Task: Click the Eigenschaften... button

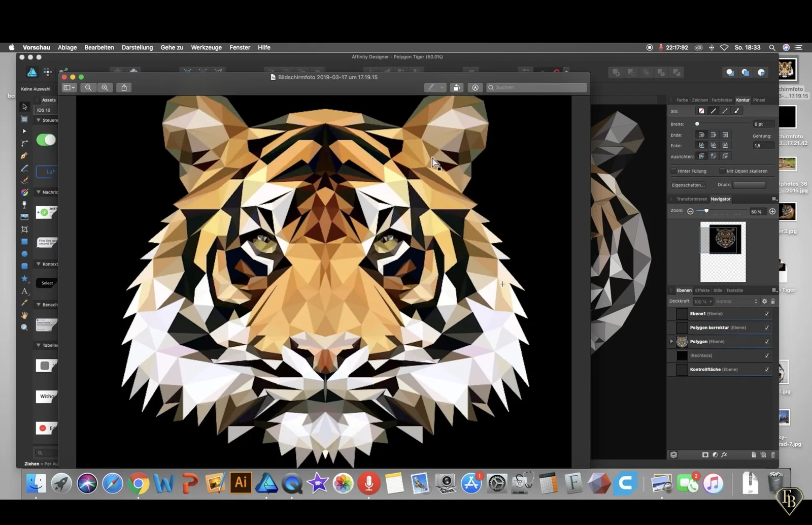Action: [x=688, y=185]
